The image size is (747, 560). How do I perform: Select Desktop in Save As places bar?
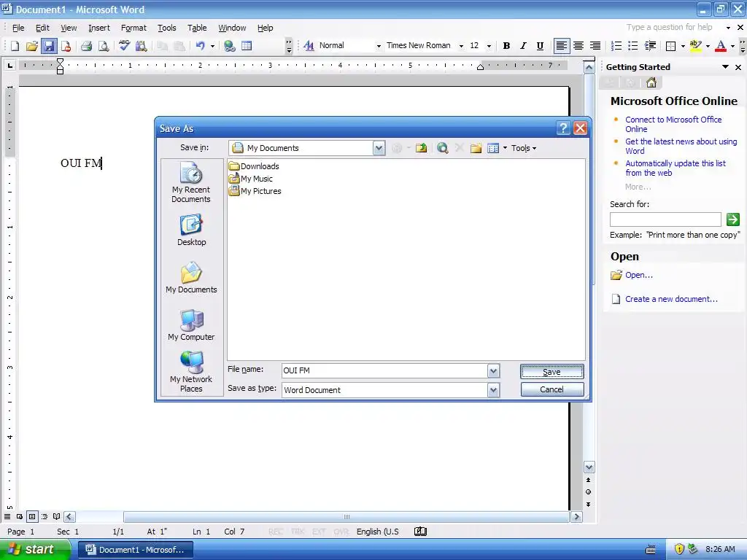pyautogui.click(x=192, y=230)
